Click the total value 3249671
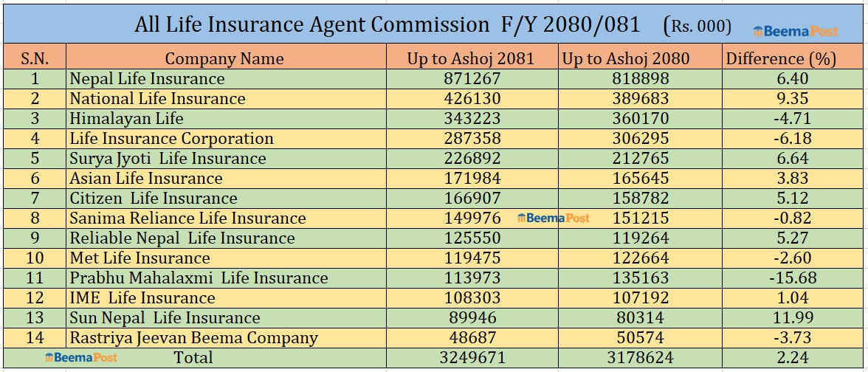868x372 pixels. point(472,358)
